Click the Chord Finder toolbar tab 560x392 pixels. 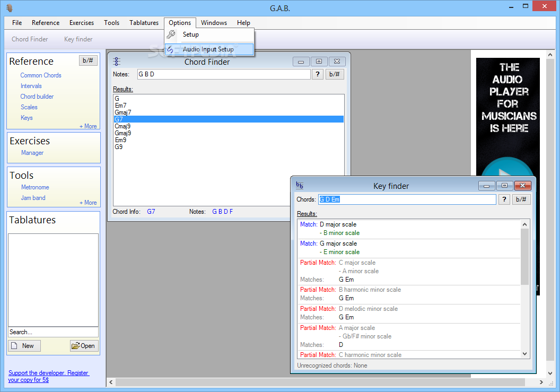pyautogui.click(x=30, y=39)
